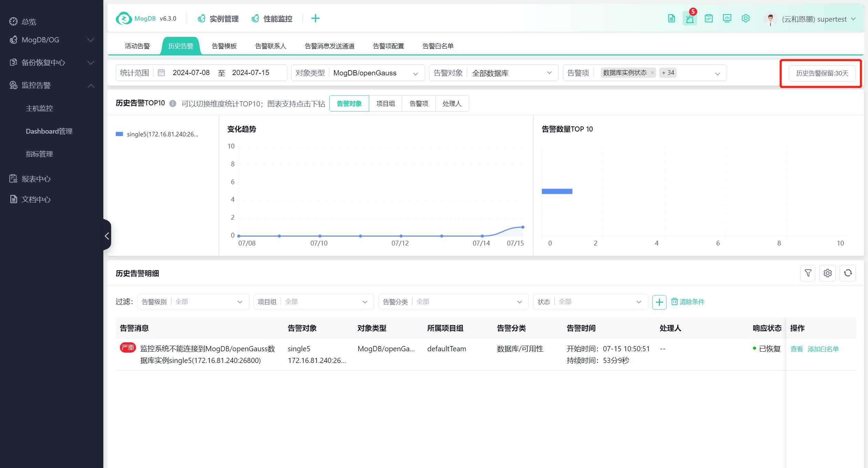Click the 告警时间 column header
This screenshot has width=868, height=468.
click(581, 328)
